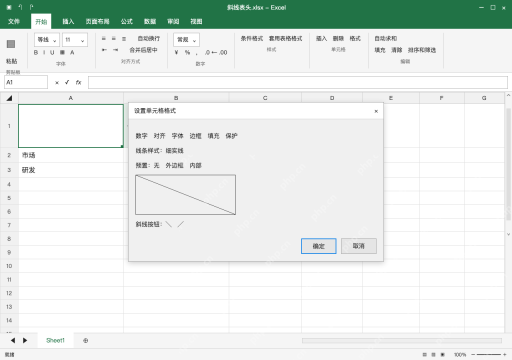Apply the down-sloping diagonal border button (＼)
Screen dimensions: 512x360
click(x=169, y=224)
